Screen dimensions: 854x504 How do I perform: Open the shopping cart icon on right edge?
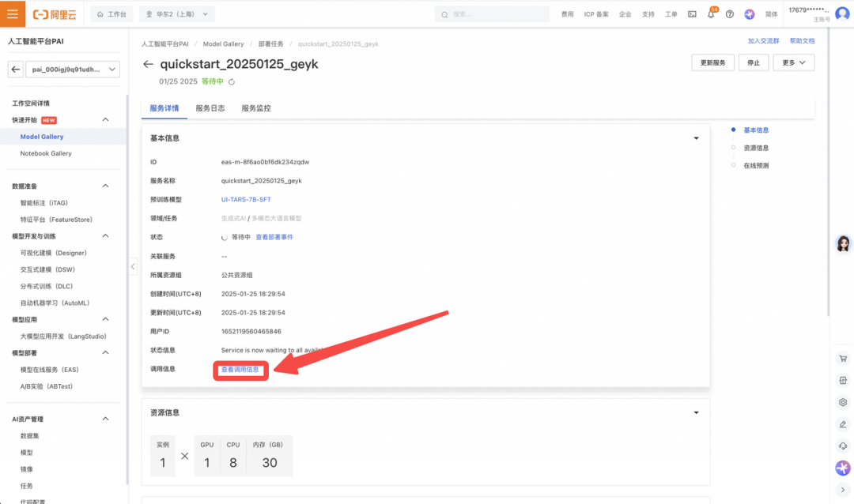(843, 359)
